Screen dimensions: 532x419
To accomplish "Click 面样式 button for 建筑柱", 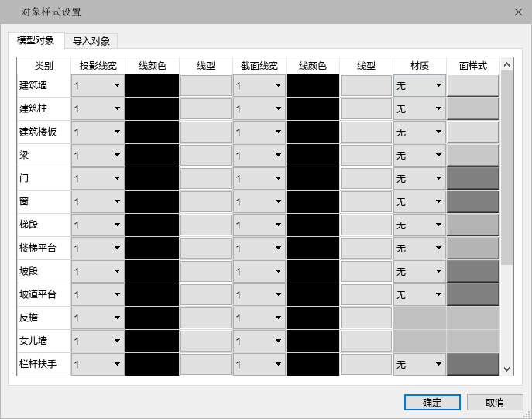I will [x=473, y=108].
